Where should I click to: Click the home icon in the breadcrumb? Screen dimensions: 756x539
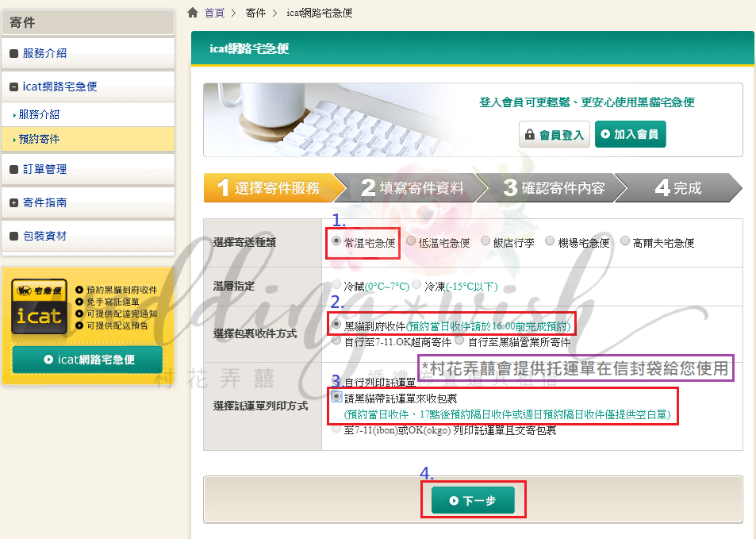191,12
